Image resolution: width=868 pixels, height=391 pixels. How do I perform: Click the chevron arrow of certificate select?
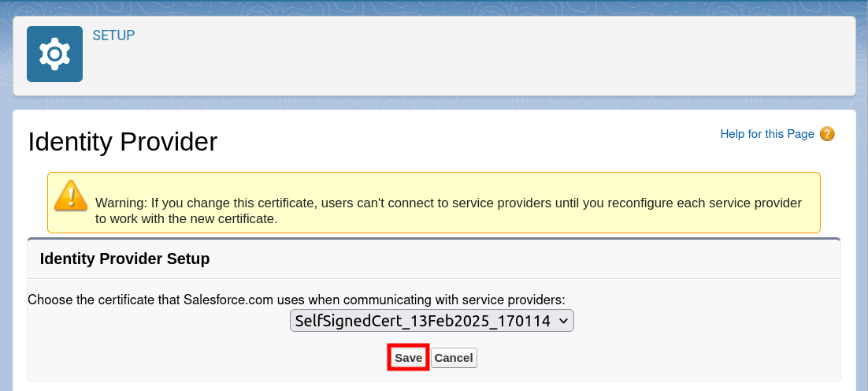562,321
